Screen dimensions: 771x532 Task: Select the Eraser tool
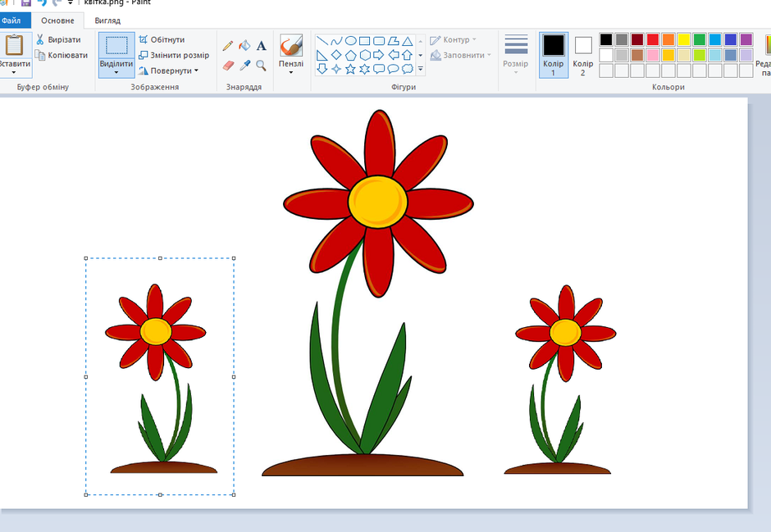tap(228, 65)
